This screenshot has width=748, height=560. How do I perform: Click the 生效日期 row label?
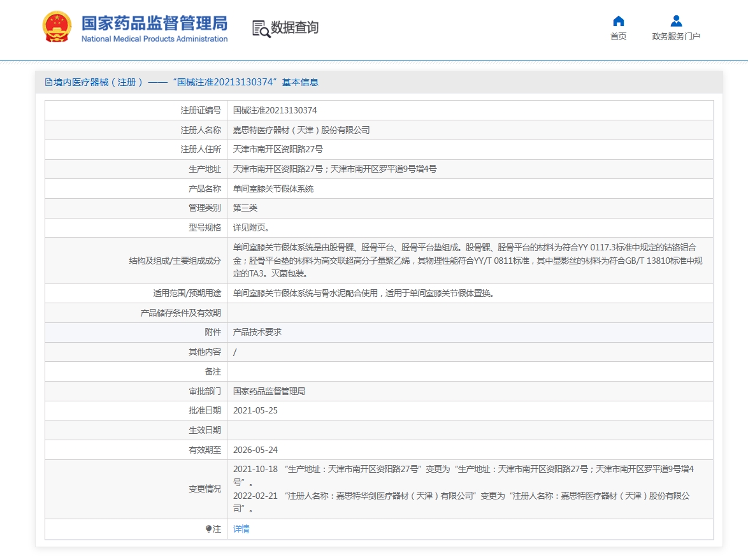click(x=205, y=430)
